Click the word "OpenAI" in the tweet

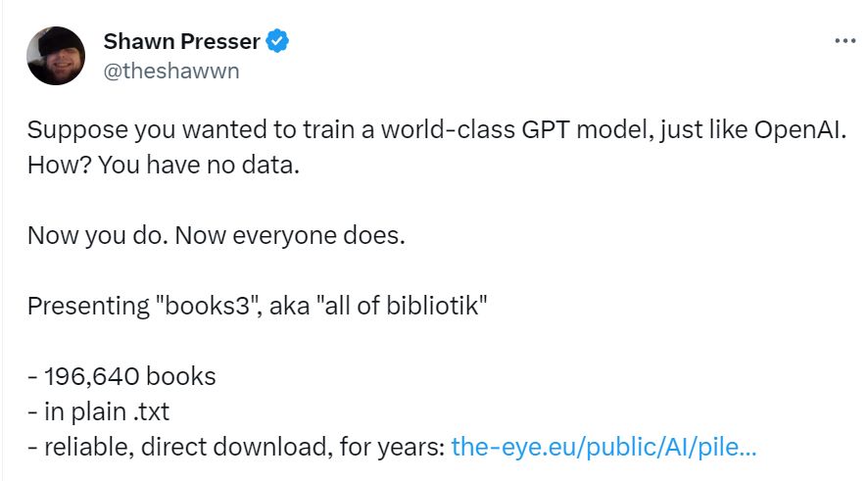(797, 130)
